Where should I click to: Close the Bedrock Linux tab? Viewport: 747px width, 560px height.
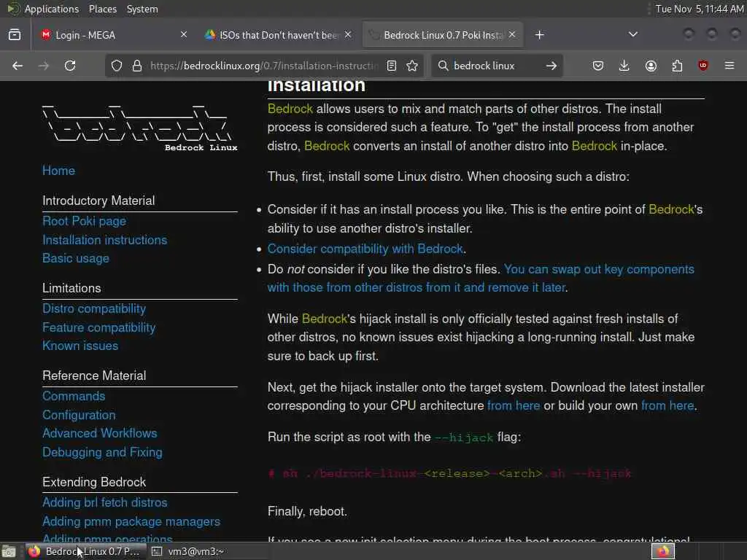click(512, 35)
